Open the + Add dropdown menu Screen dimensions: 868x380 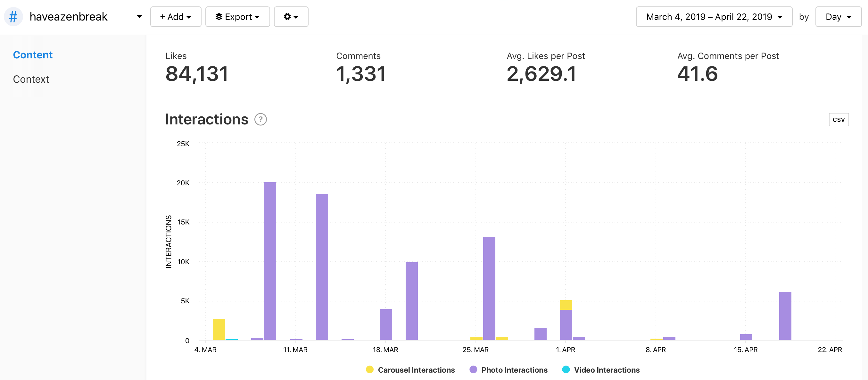click(176, 17)
